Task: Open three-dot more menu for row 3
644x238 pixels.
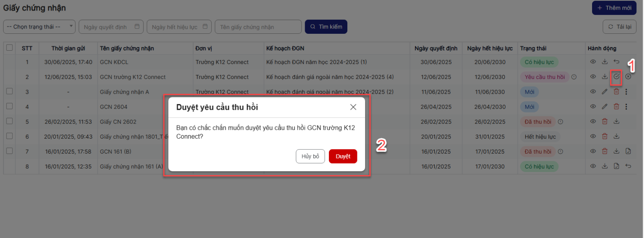Action: click(x=626, y=92)
